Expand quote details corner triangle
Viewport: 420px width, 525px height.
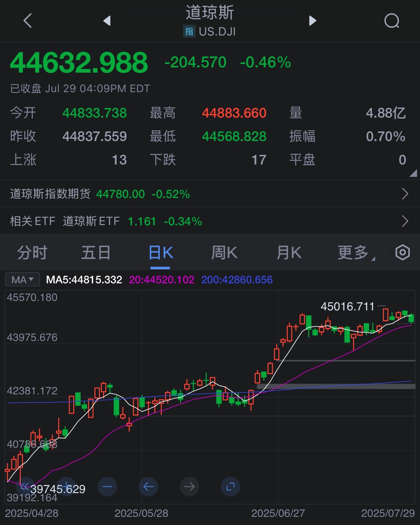(x=413, y=173)
